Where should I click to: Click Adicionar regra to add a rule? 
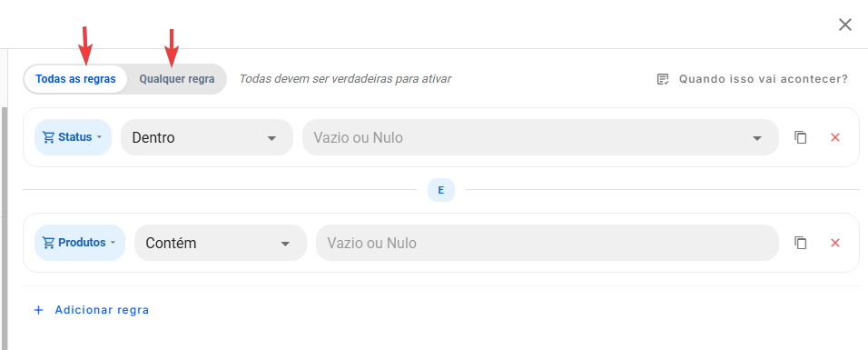click(x=102, y=310)
